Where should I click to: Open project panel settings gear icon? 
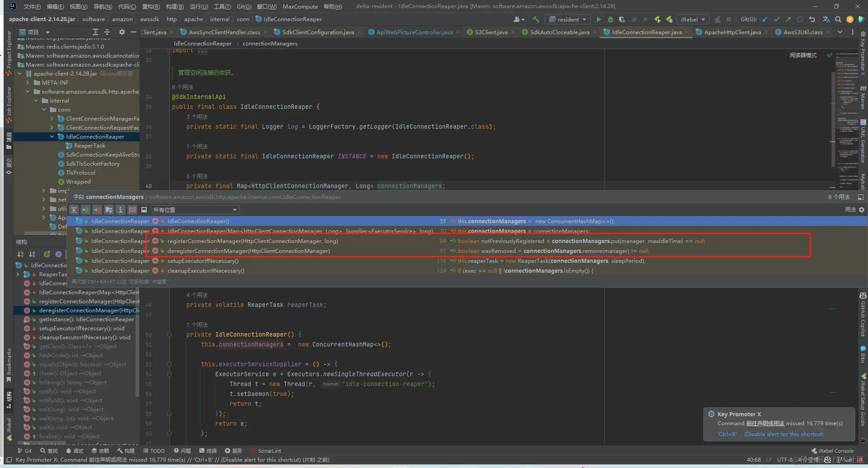(122, 32)
